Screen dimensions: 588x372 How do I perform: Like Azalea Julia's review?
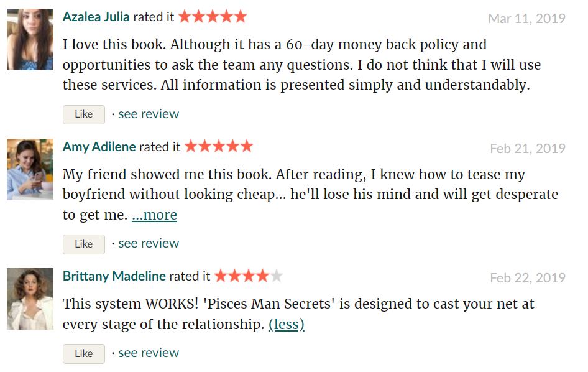click(x=83, y=114)
